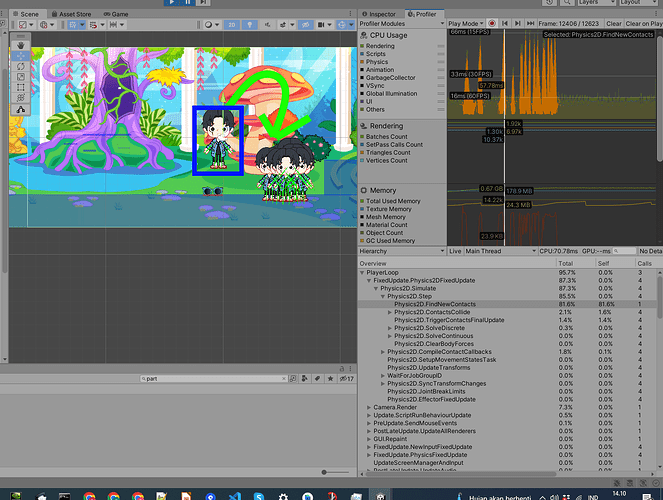Screen dimensions: 663x500
Task: Expand Physics2D.ContactsCollide row
Action: pyautogui.click(x=390, y=312)
